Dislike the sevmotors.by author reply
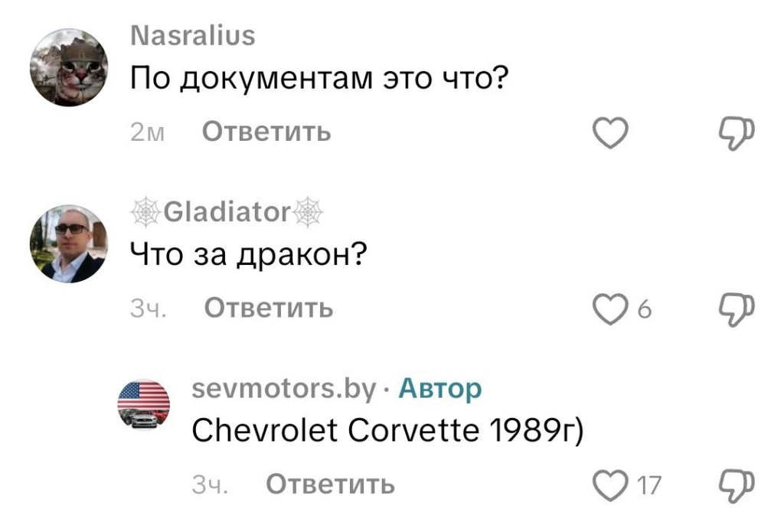The width and height of the screenshot is (784, 532). [x=736, y=485]
